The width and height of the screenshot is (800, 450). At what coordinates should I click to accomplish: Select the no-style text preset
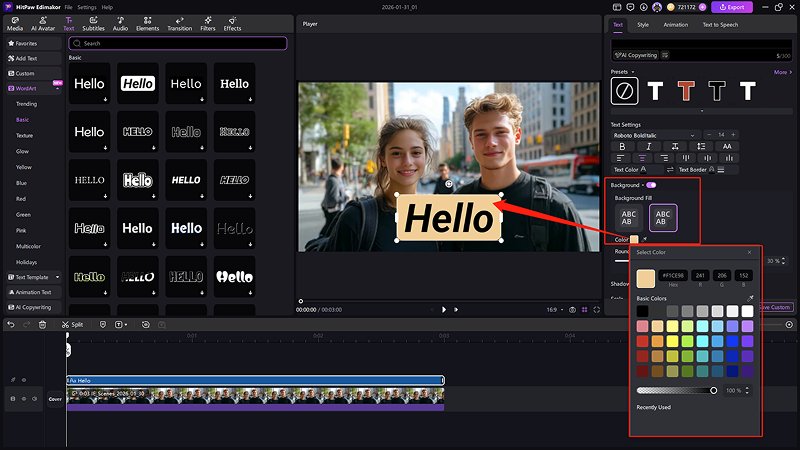click(624, 91)
